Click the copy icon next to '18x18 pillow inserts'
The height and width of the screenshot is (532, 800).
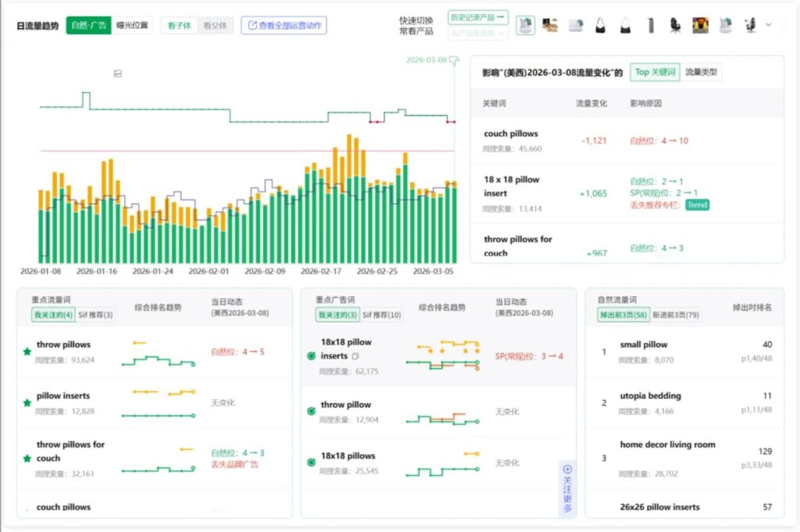click(x=355, y=356)
